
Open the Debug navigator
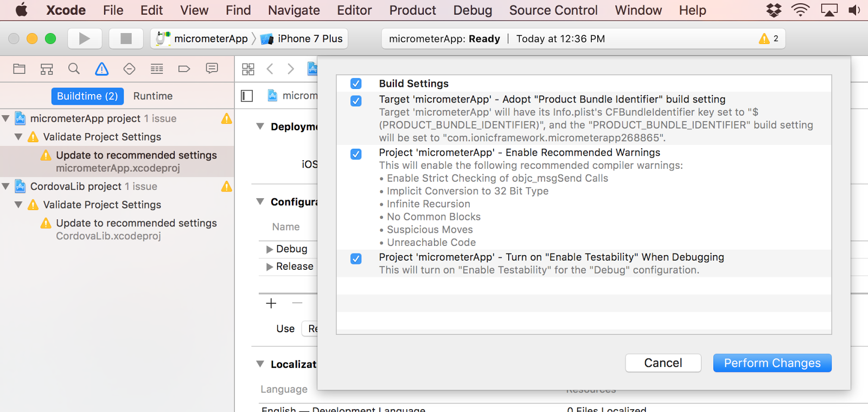[157, 69]
